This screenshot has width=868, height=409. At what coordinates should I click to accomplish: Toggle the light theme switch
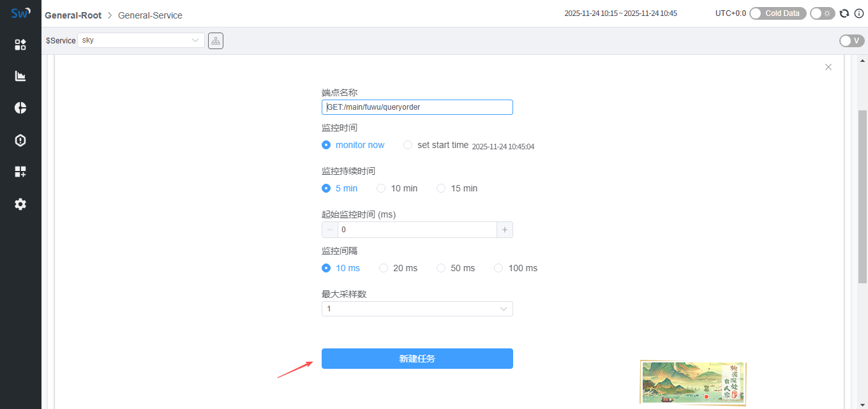click(822, 13)
